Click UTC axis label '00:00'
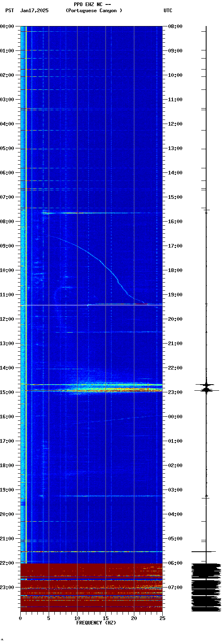This screenshot has width=224, height=644. coord(175,417)
